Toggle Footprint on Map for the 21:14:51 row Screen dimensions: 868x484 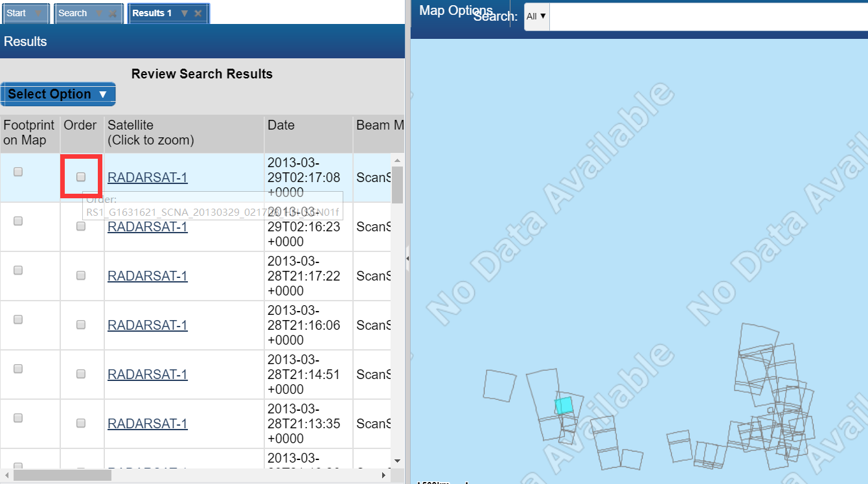tap(18, 369)
